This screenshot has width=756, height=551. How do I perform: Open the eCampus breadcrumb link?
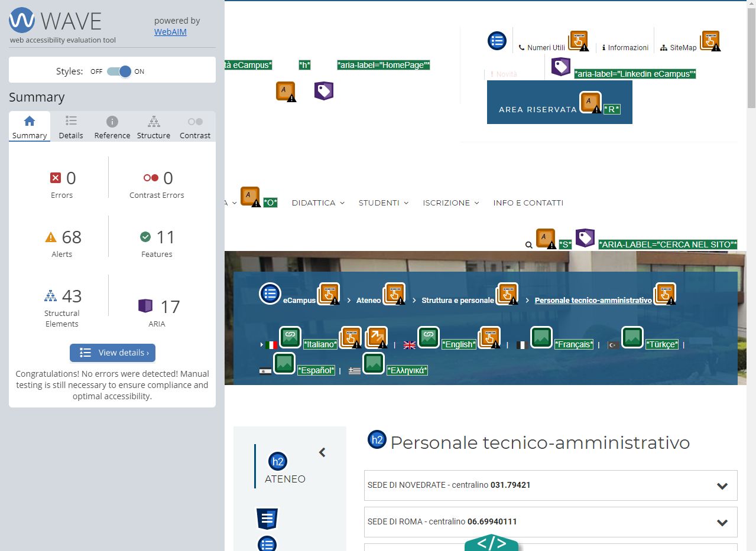pos(299,301)
